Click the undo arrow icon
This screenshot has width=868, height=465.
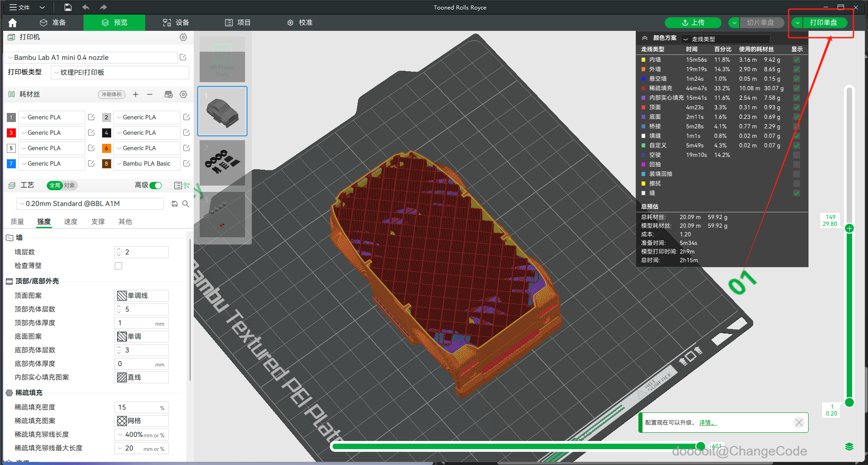click(86, 7)
